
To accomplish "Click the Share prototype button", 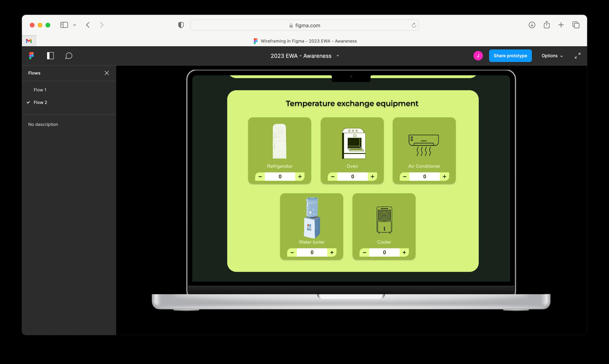I will pyautogui.click(x=510, y=56).
